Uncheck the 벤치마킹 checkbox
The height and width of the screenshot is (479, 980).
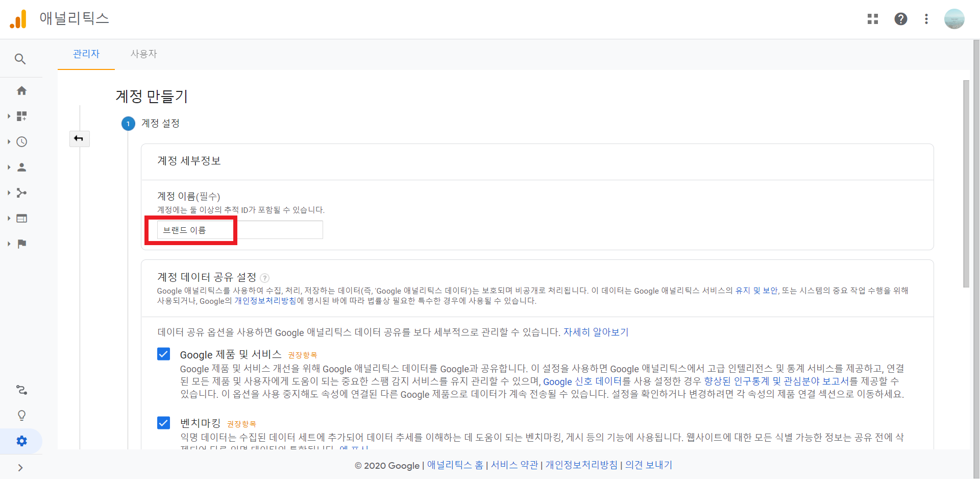click(x=163, y=423)
